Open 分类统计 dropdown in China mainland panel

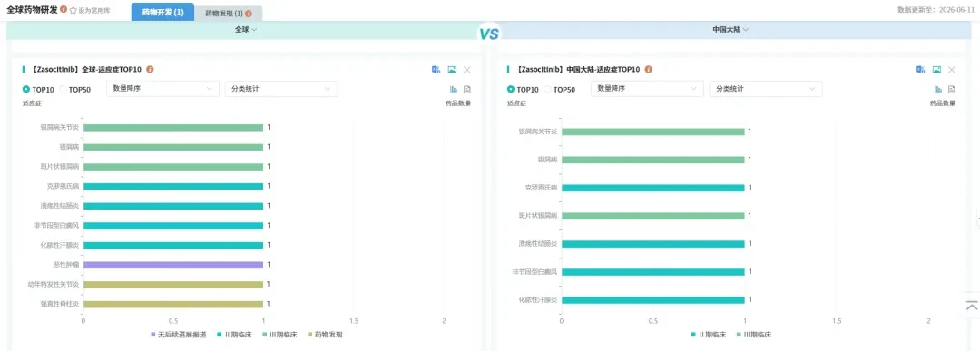(x=766, y=89)
